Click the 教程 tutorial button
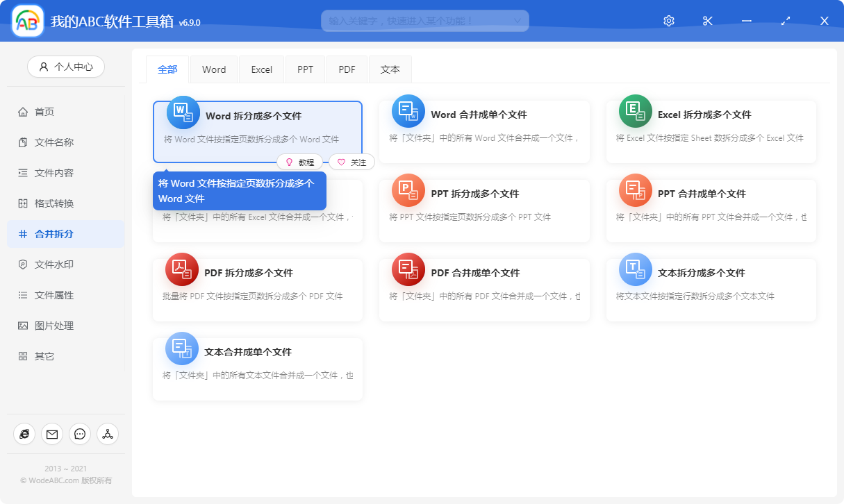Image resolution: width=844 pixels, height=504 pixels. pos(299,162)
